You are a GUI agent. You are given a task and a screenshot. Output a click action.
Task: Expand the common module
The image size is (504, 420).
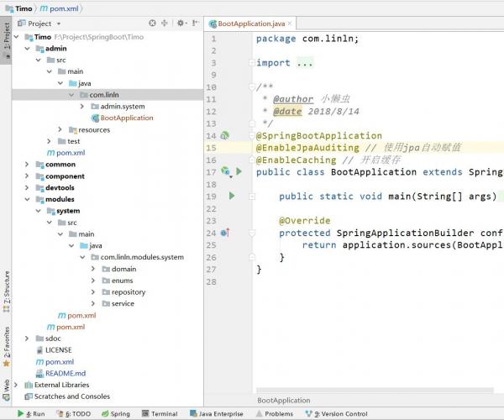(x=27, y=164)
